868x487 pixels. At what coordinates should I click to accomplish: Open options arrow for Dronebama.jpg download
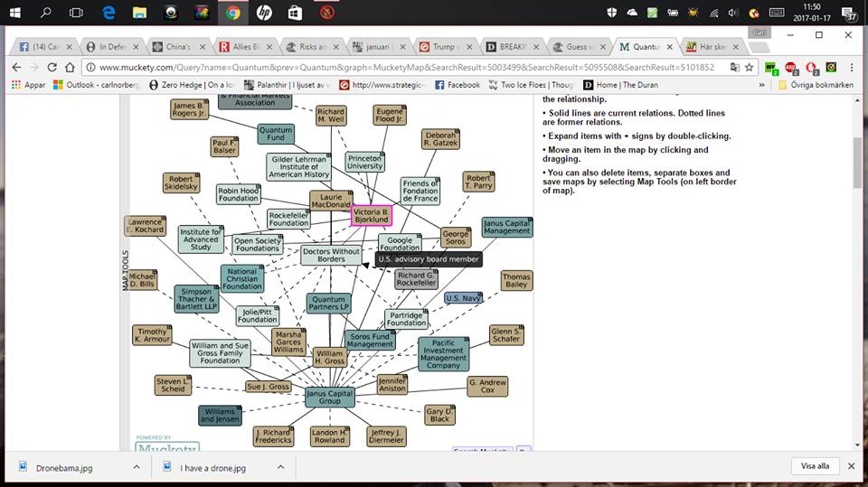(137, 467)
